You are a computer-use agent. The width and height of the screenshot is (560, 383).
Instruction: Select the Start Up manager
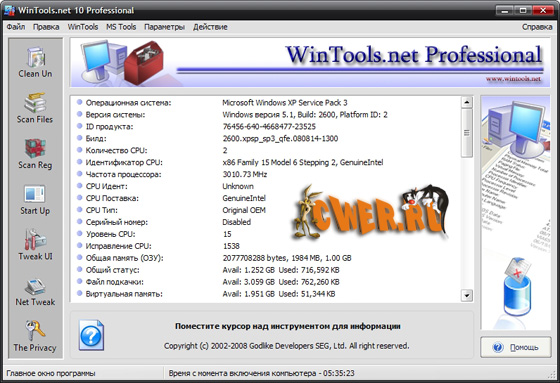(35, 199)
